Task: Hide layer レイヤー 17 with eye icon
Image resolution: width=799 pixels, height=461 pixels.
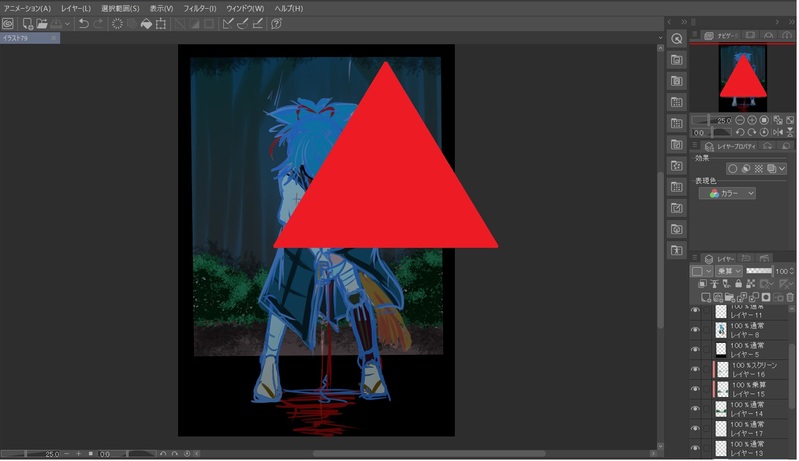Action: [x=695, y=428]
